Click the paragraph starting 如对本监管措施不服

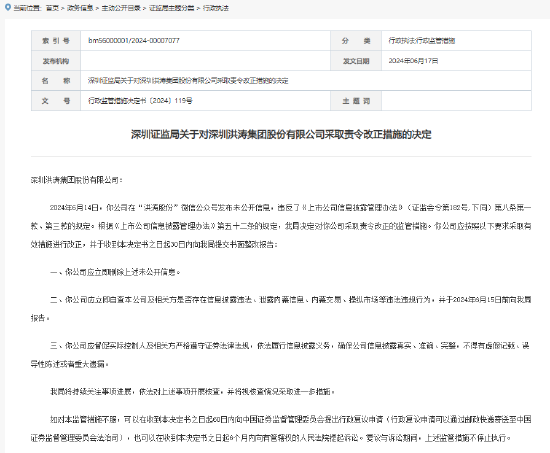coord(281,428)
